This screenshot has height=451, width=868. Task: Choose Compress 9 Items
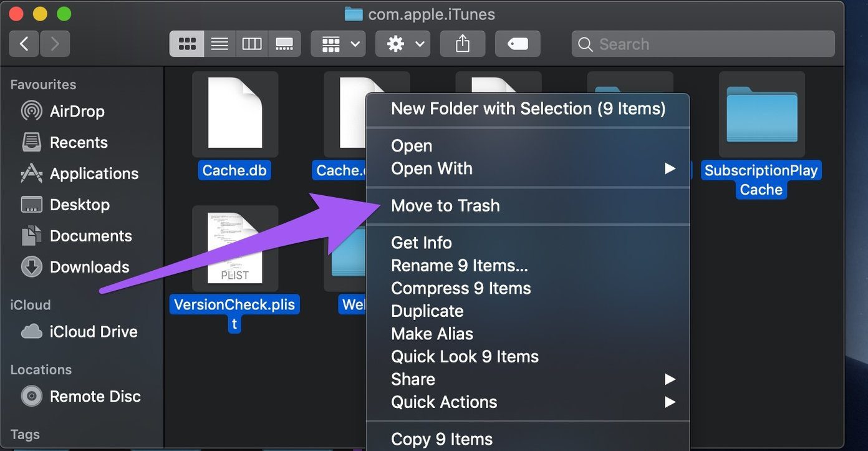528,288
